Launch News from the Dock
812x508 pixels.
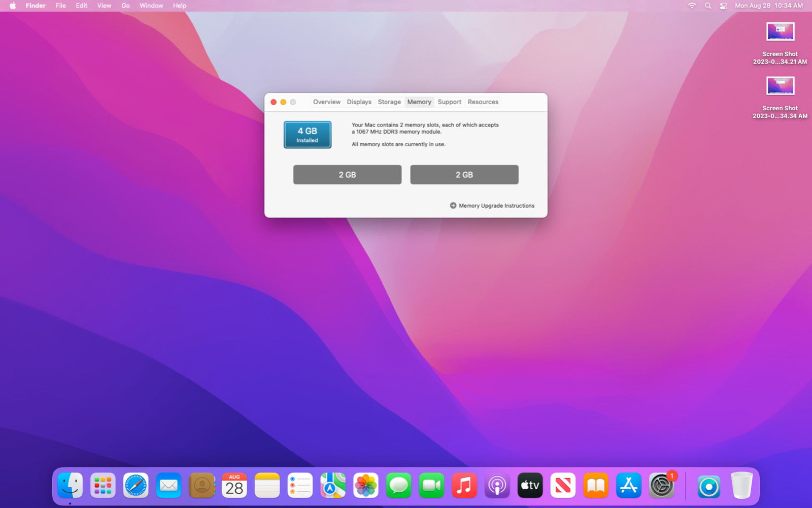(x=563, y=486)
